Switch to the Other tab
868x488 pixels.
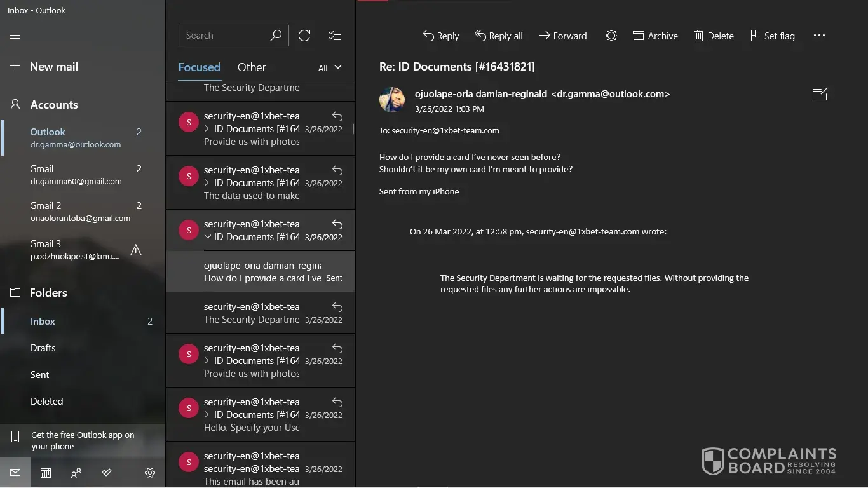[x=252, y=67]
